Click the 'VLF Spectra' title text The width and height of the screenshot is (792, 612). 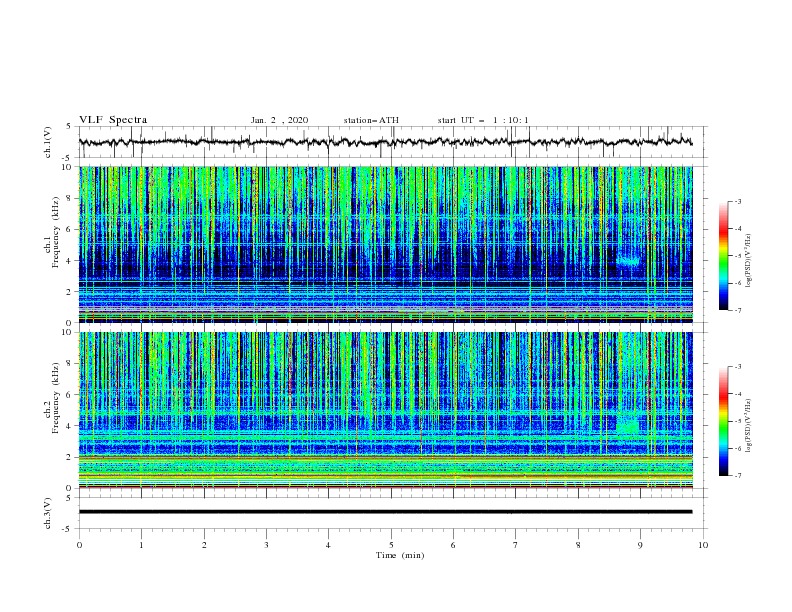113,120
